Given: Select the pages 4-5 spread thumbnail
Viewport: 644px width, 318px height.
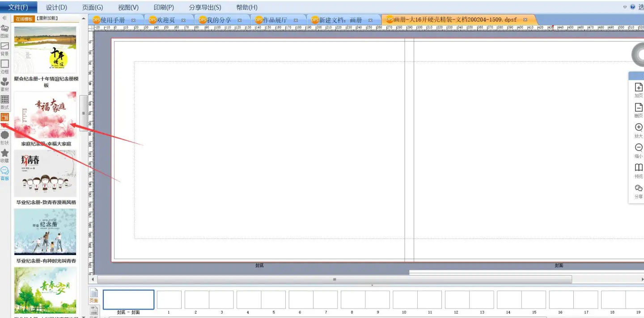Looking at the screenshot, I should tap(261, 300).
